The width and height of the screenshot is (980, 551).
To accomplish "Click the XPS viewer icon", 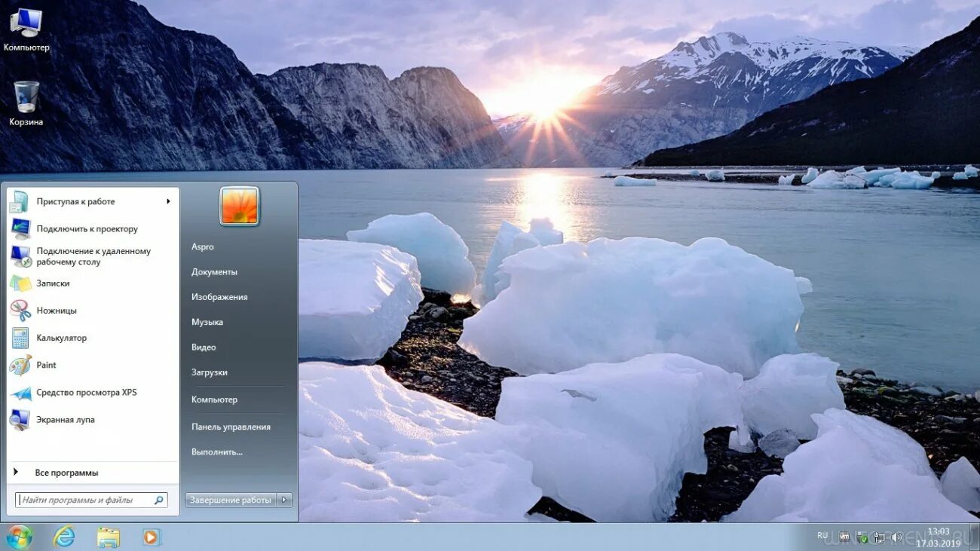I will 20,393.
